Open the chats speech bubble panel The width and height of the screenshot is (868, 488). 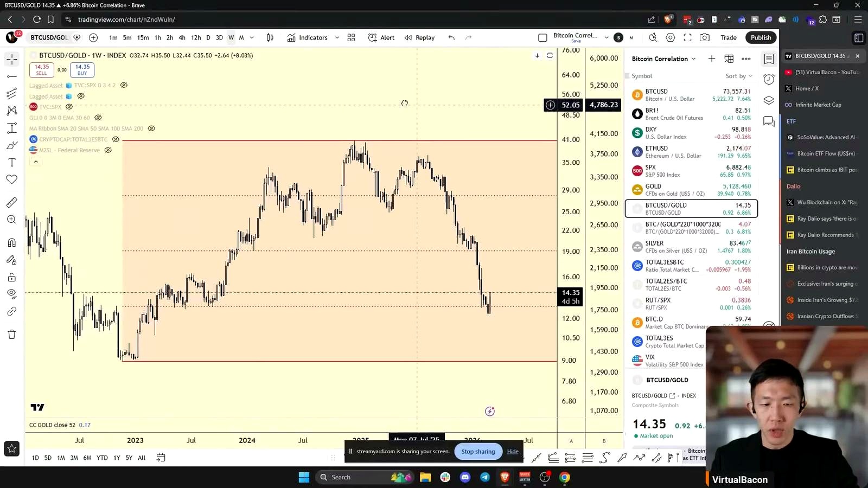[x=769, y=121]
